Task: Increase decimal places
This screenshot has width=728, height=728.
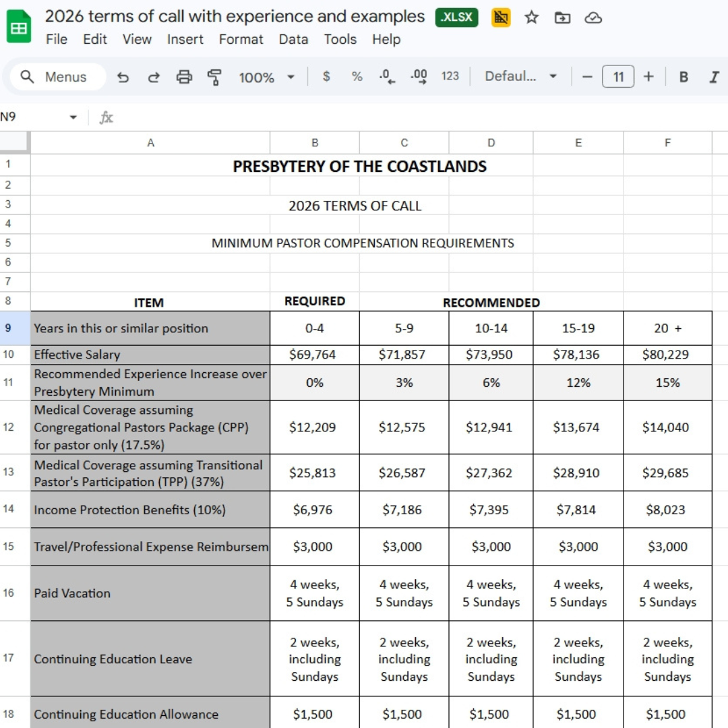Action: coord(419,76)
